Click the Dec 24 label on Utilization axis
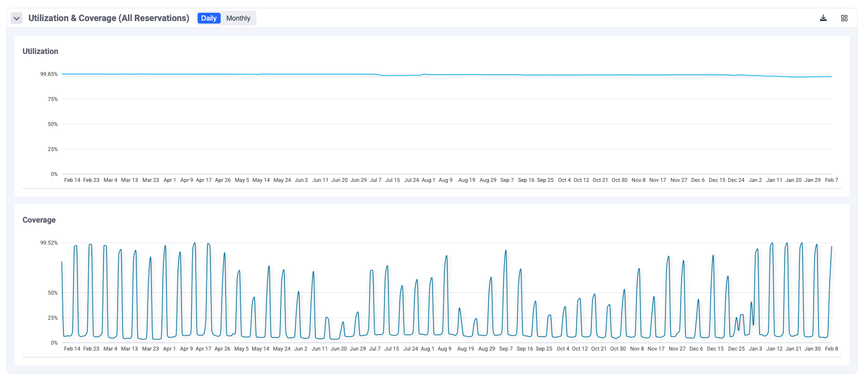Image resolution: width=868 pixels, height=379 pixels. click(736, 180)
